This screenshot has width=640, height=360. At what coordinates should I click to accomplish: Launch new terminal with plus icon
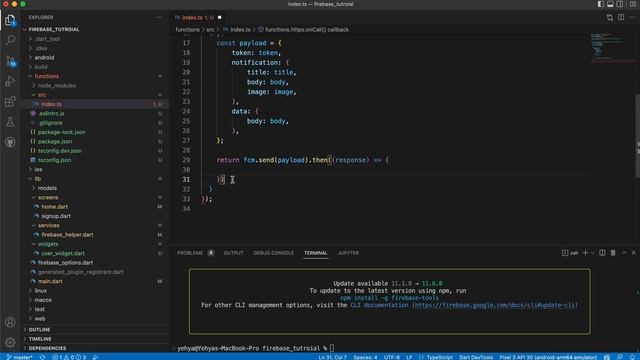(585, 253)
